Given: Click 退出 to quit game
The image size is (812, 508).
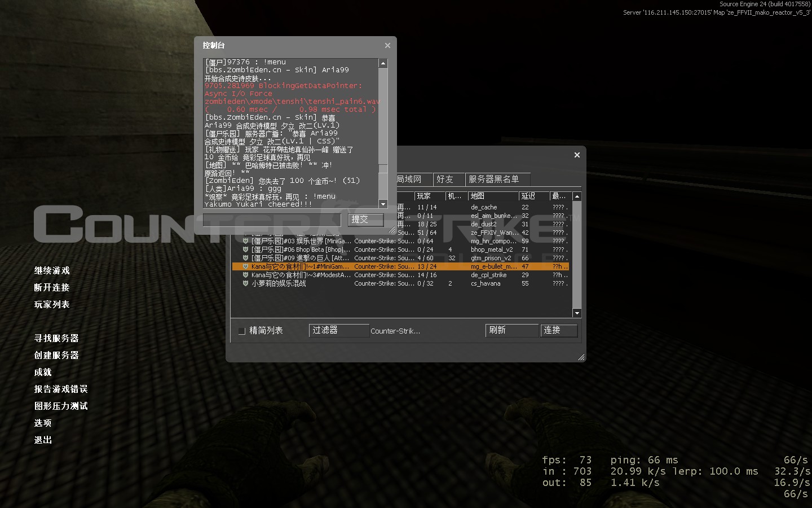Looking at the screenshot, I should 43,440.
